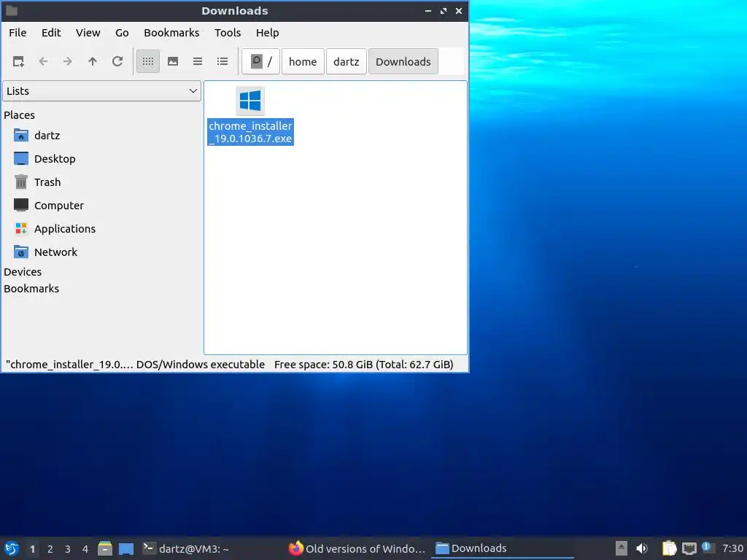Open the Go menu
The height and width of the screenshot is (560, 747).
[x=122, y=33]
